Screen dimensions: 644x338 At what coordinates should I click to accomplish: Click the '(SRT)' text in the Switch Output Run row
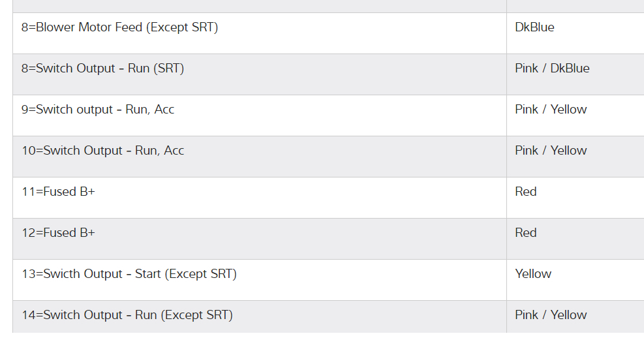168,69
